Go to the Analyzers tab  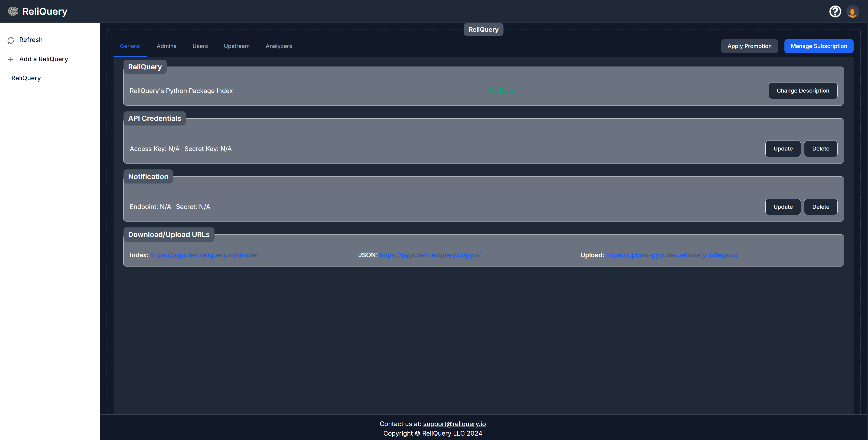pos(279,46)
